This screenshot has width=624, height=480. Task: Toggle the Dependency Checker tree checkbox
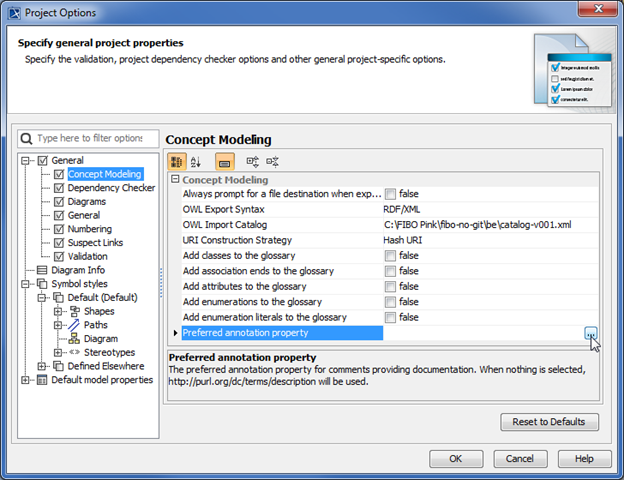tap(58, 188)
